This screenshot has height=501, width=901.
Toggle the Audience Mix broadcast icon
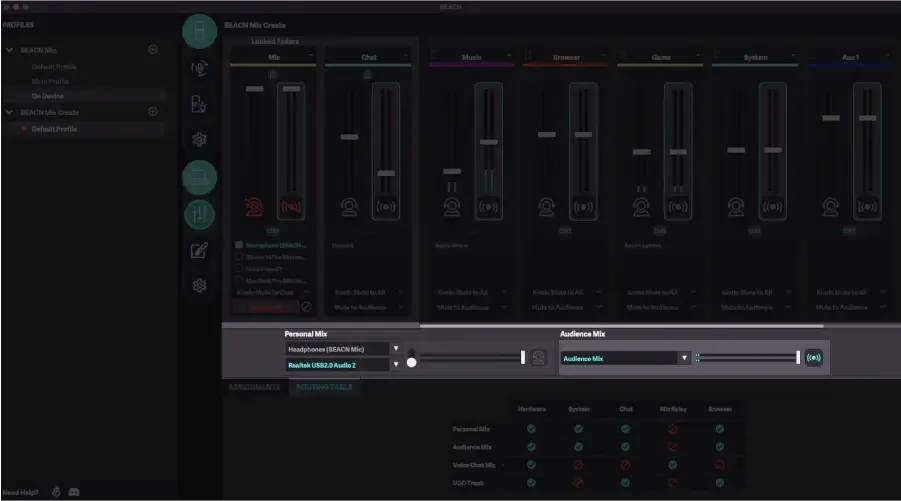pos(814,358)
